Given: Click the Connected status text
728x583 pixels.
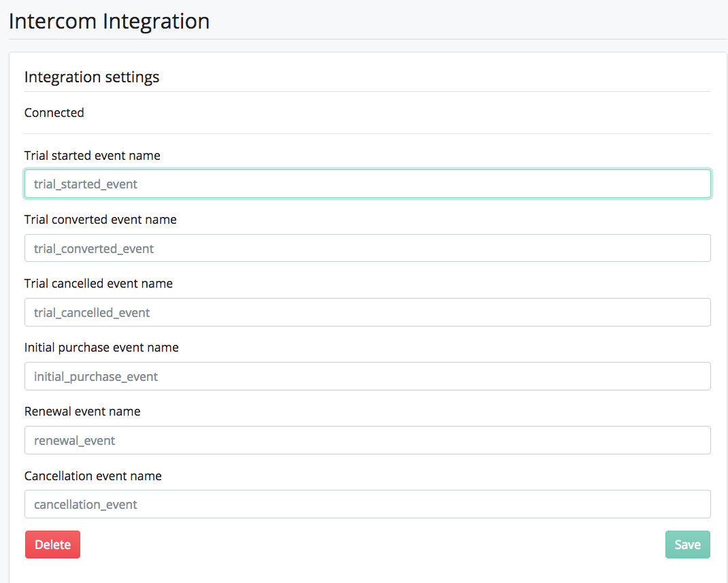Looking at the screenshot, I should coord(54,113).
